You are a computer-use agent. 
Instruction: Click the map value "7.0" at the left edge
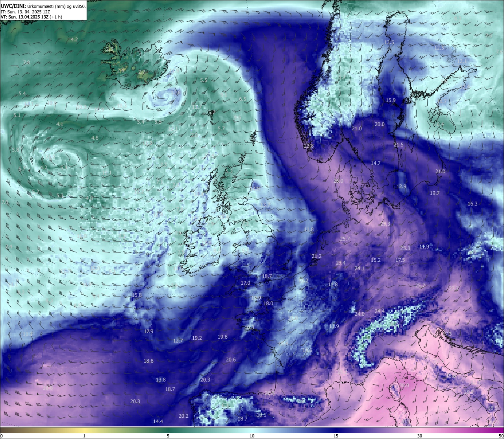(x=5, y=202)
